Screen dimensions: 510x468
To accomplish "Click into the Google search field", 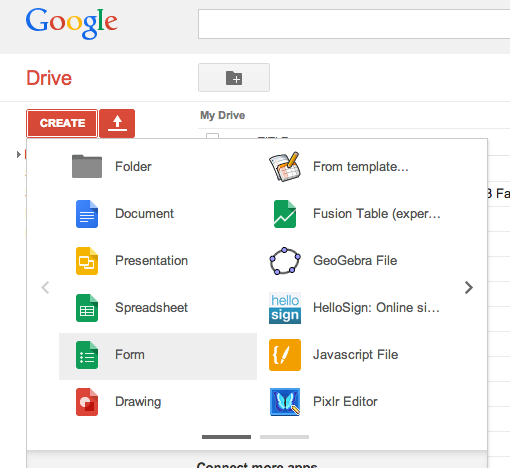I will (354, 24).
